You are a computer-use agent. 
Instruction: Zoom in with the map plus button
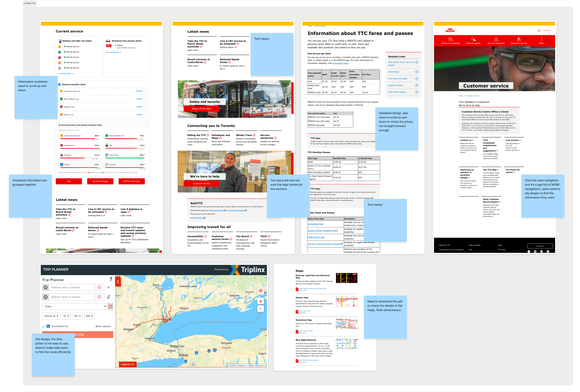260,301
